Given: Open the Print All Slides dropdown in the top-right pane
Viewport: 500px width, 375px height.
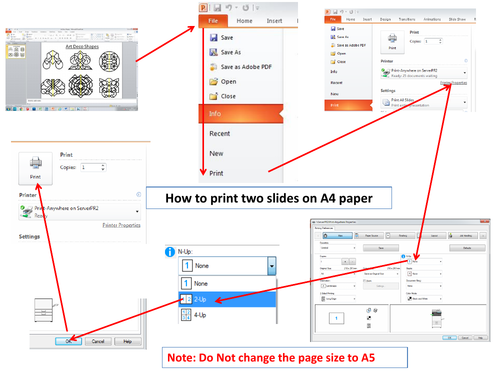Looking at the screenshot, I should tap(424, 102).
